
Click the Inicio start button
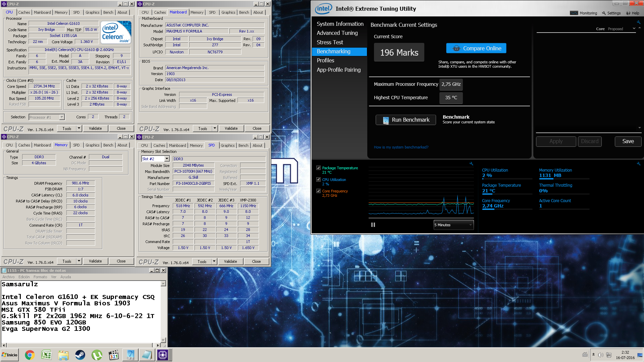9,355
